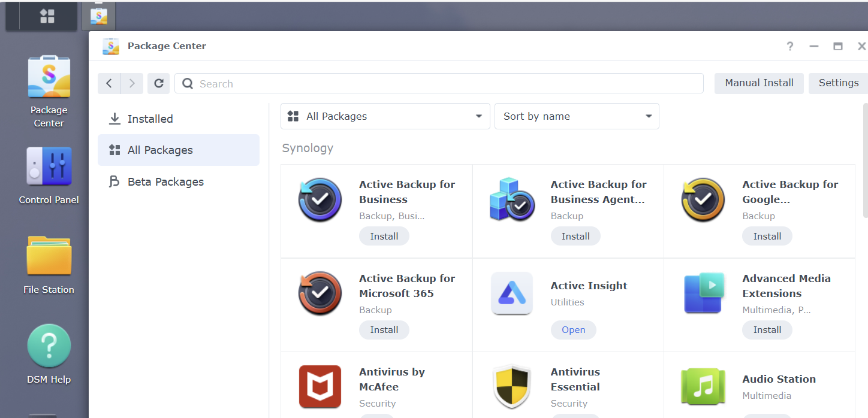868x418 pixels.
Task: Click Antivirus by McAfee title
Action: coord(392,379)
